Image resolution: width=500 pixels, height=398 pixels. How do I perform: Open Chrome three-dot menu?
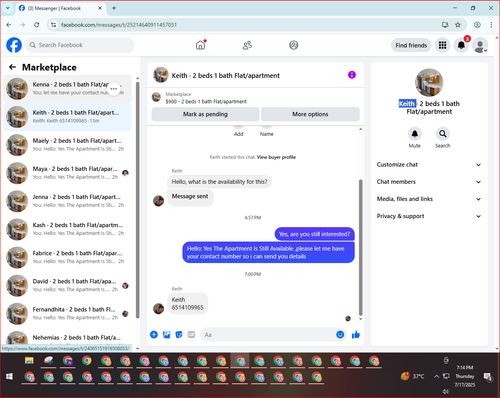click(x=491, y=25)
